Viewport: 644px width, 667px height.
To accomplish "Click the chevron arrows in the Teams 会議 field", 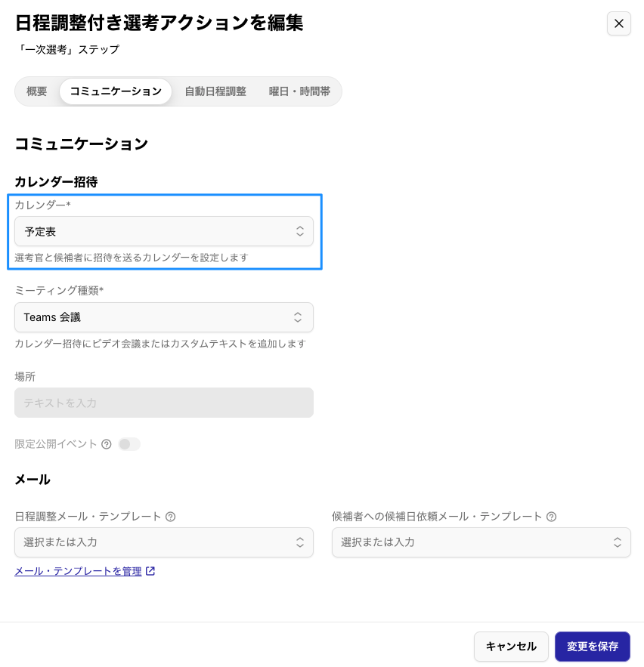I will tap(299, 317).
